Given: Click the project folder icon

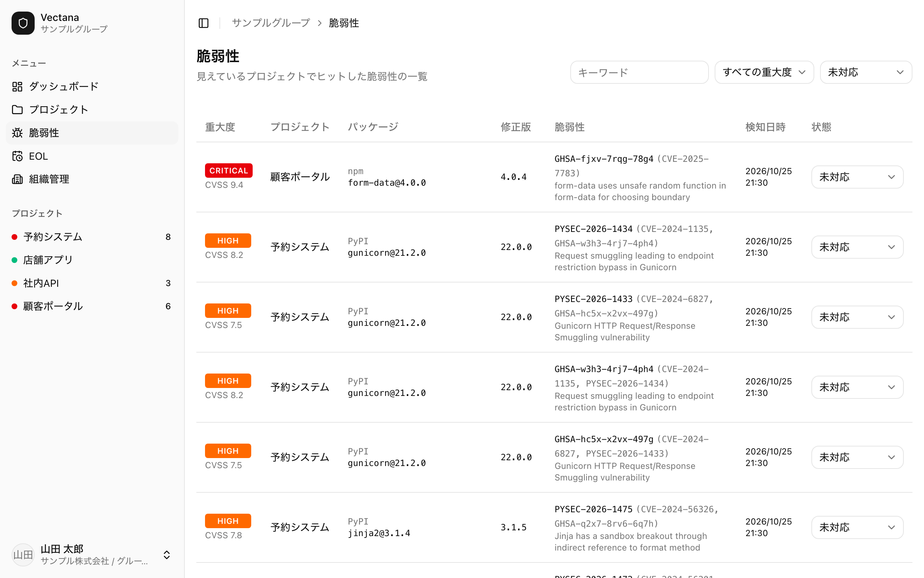Looking at the screenshot, I should [x=17, y=110].
